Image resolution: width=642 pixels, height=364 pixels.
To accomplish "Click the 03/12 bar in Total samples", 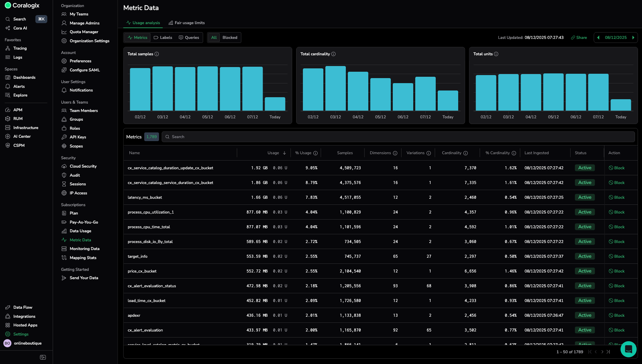I will pyautogui.click(x=163, y=88).
